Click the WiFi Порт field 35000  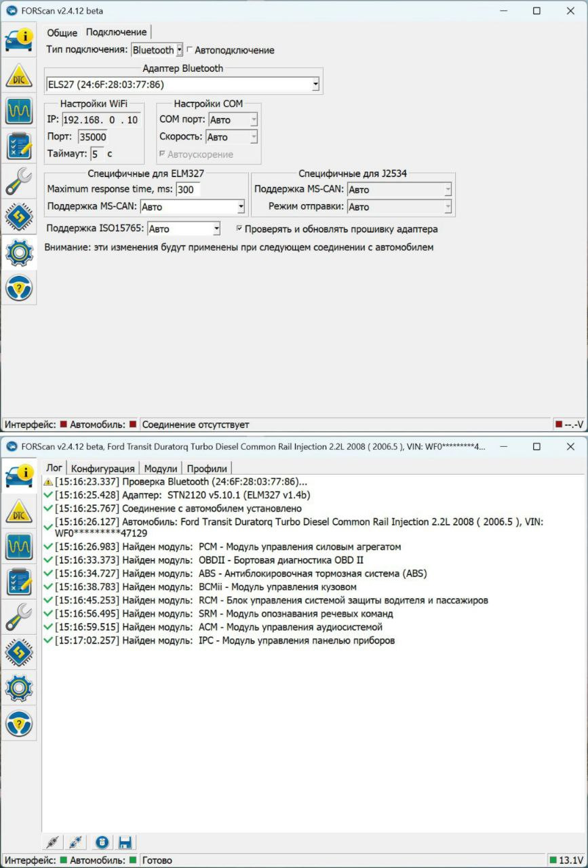92,137
